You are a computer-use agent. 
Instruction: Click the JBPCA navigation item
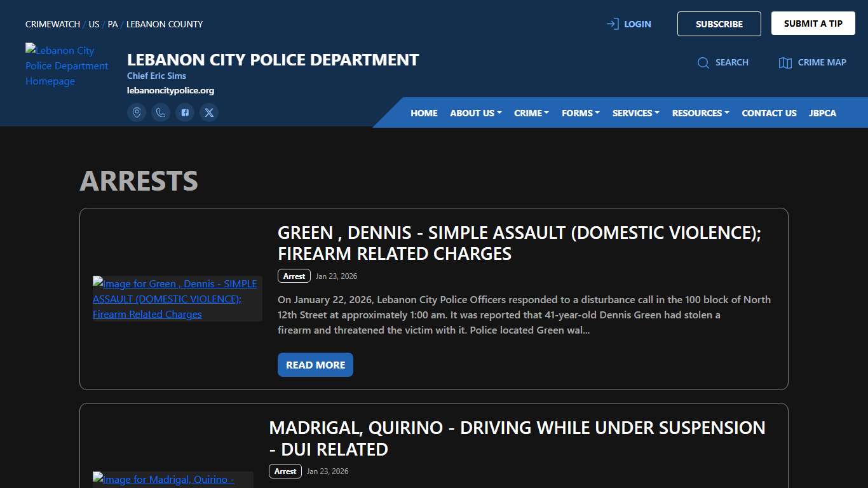(822, 112)
